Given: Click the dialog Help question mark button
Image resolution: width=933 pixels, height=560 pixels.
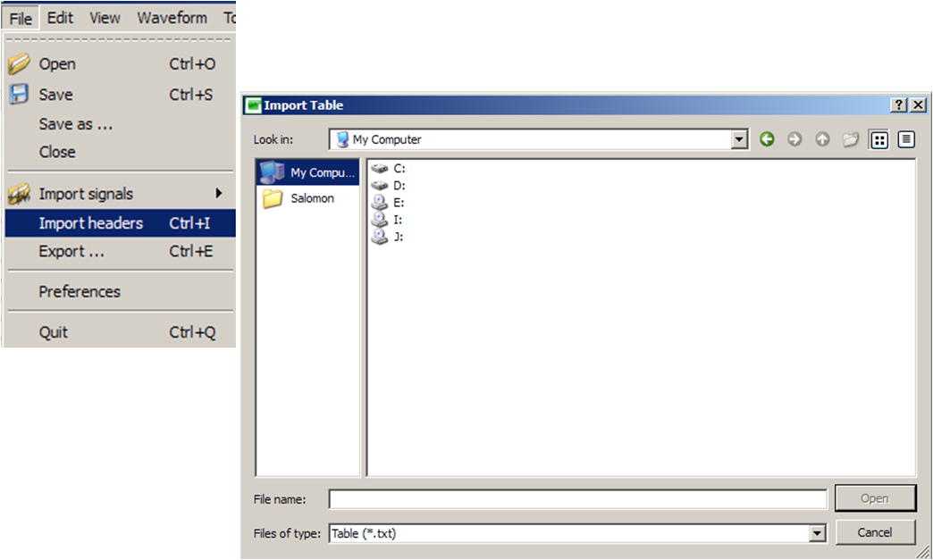Looking at the screenshot, I should click(899, 105).
